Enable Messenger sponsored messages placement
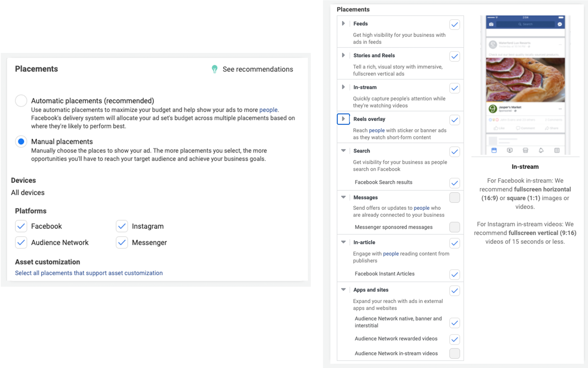Screen dimensions: 588x368 (x=454, y=227)
